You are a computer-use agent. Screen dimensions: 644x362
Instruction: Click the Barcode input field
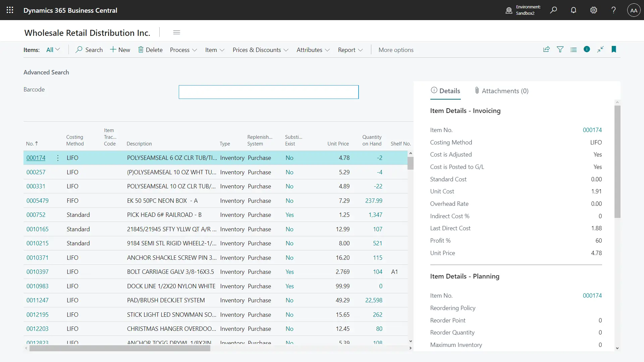click(268, 92)
